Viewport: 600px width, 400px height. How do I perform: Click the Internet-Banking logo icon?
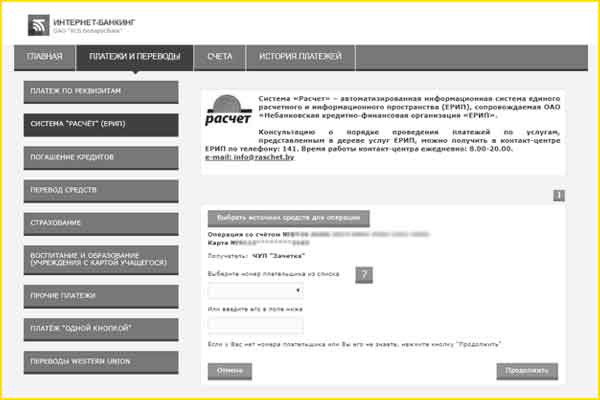click(40, 27)
